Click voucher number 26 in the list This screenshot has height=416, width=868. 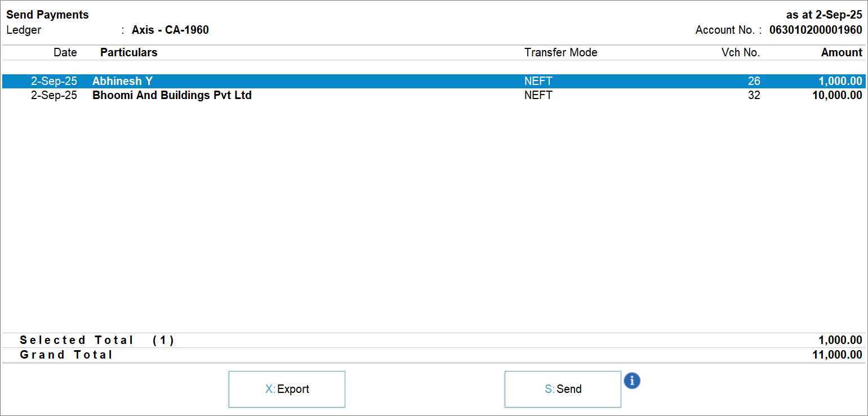tap(754, 82)
